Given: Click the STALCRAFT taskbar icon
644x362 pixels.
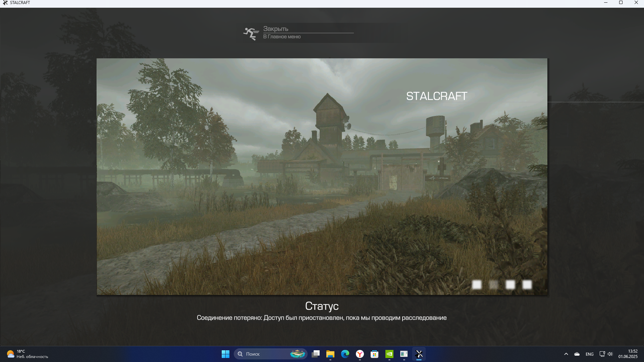Looking at the screenshot, I should (x=419, y=354).
